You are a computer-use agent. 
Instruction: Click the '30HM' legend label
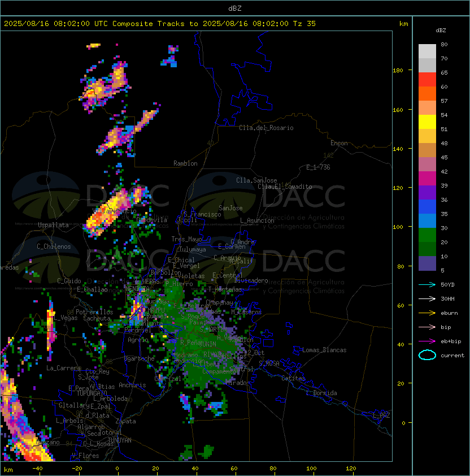click(447, 298)
